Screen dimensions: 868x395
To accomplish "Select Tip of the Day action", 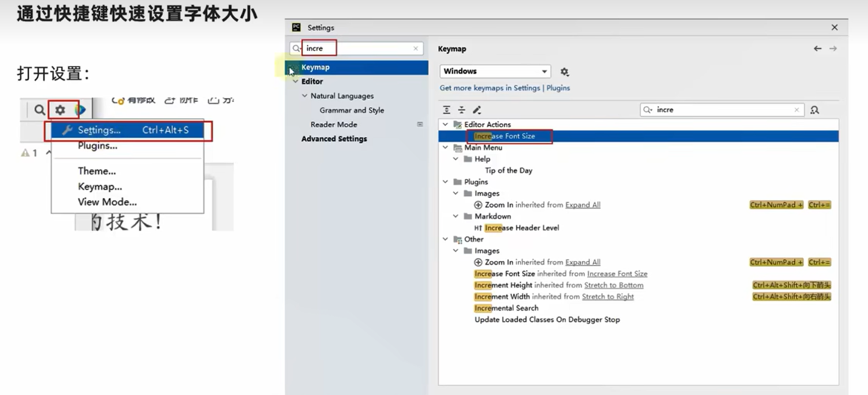I will [509, 171].
